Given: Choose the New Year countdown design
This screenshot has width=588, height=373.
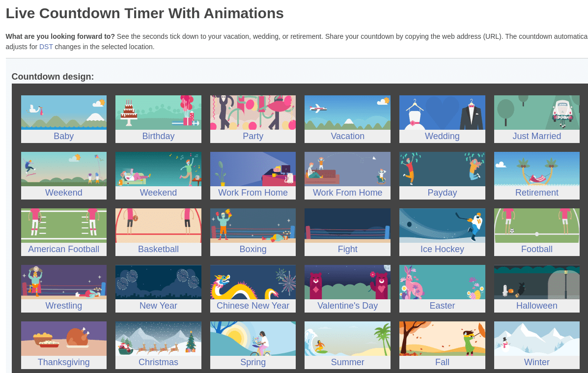Looking at the screenshot, I should pos(158,288).
